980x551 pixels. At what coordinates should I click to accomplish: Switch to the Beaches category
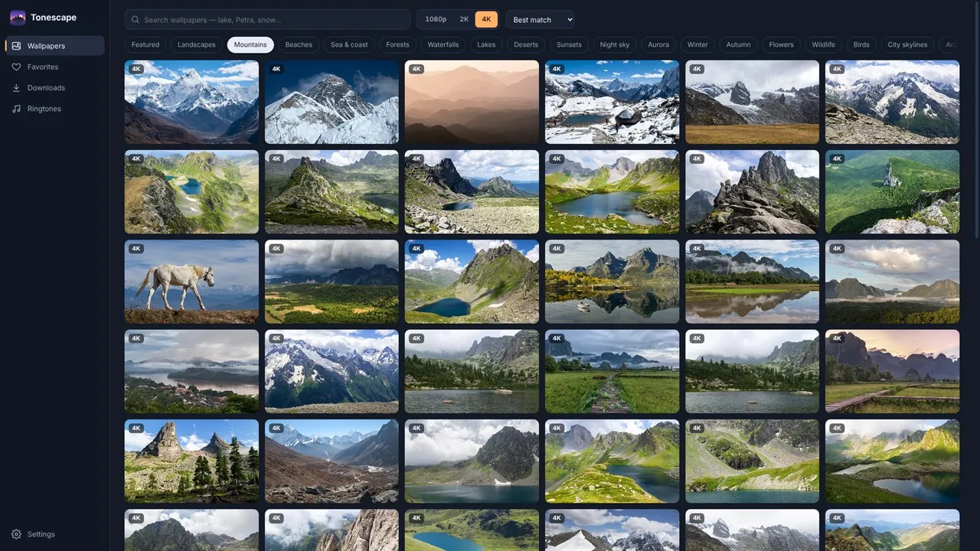point(299,44)
